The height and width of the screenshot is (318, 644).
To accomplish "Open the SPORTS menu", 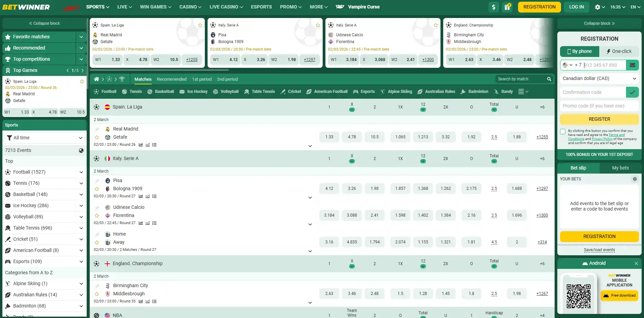I will tap(98, 7).
